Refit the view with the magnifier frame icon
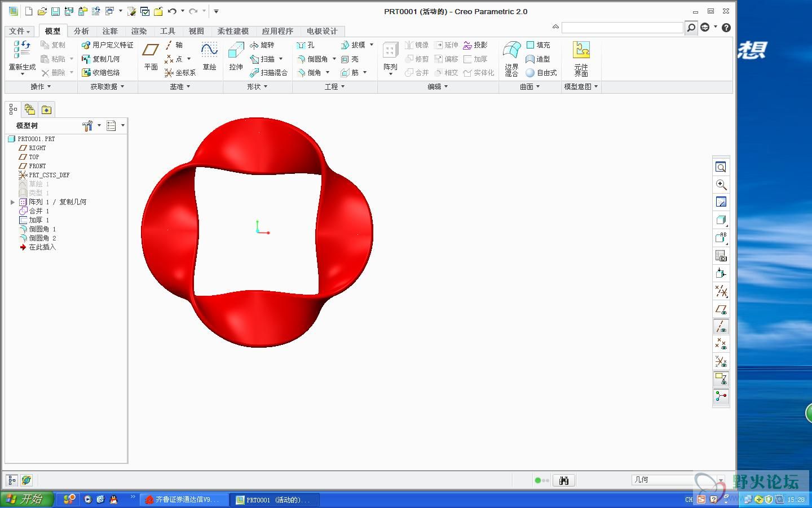 [721, 167]
